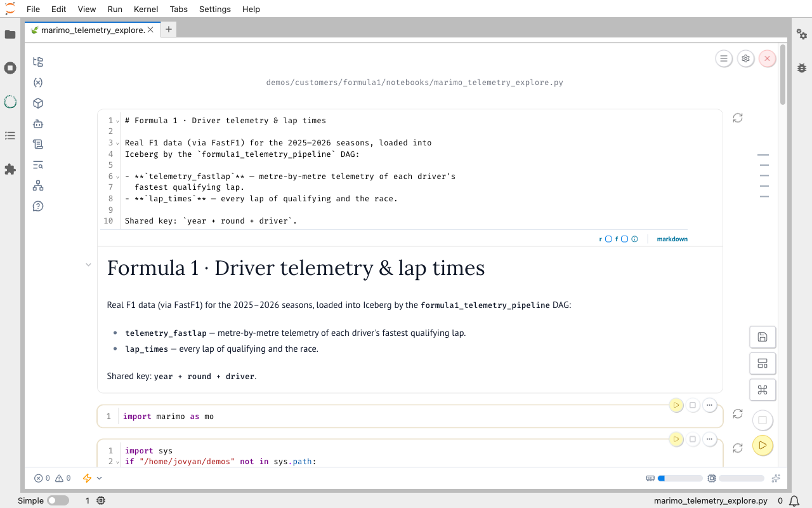Run the import sys cell
Screen dimensions: 812x508
point(676,439)
